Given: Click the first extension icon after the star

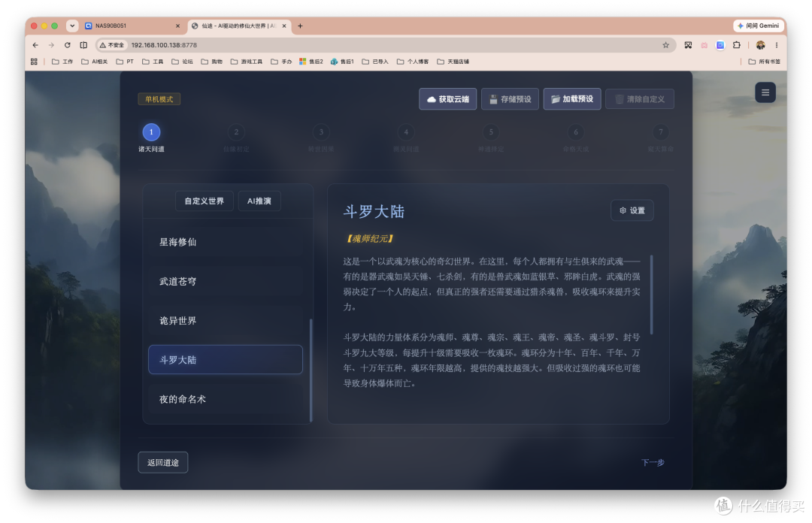Looking at the screenshot, I should (x=688, y=45).
